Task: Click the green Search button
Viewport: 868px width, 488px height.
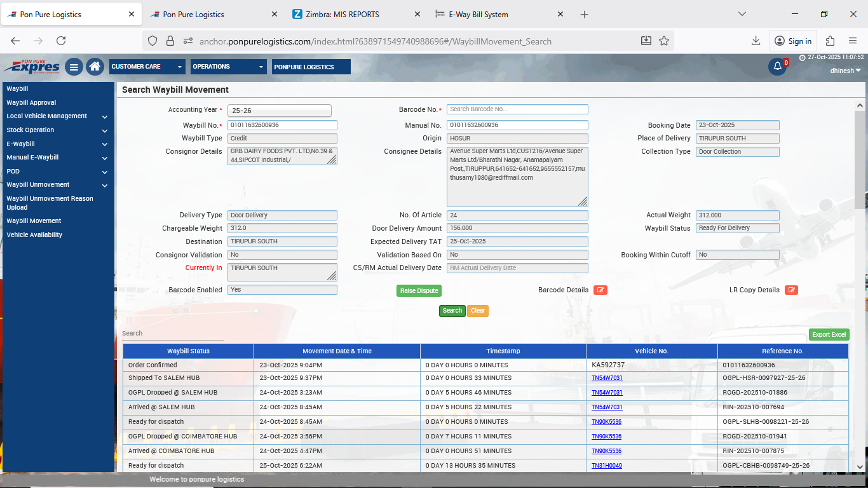Action: click(x=452, y=311)
